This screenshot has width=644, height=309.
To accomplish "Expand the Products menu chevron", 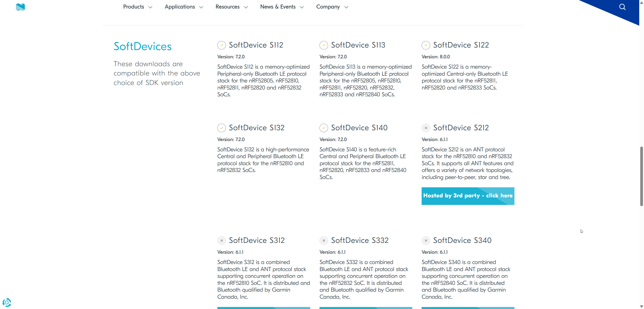I will (150, 7).
